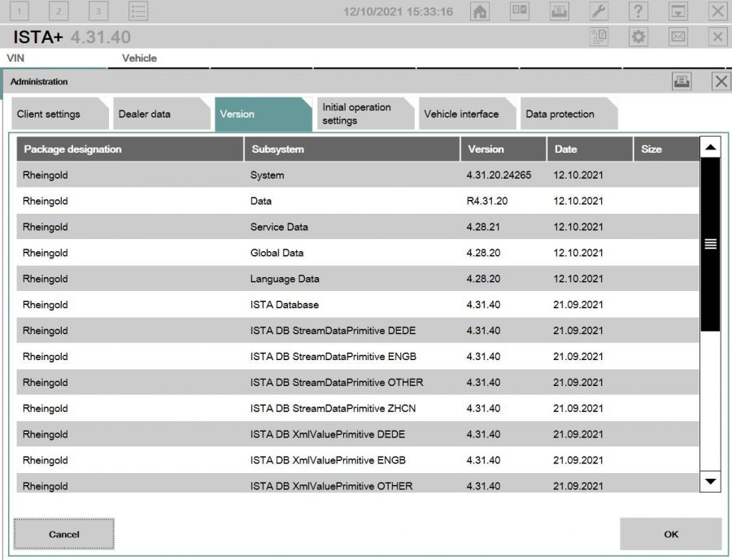Image resolution: width=732 pixels, height=560 pixels.
Task: Select session button 1
Action: click(18, 12)
